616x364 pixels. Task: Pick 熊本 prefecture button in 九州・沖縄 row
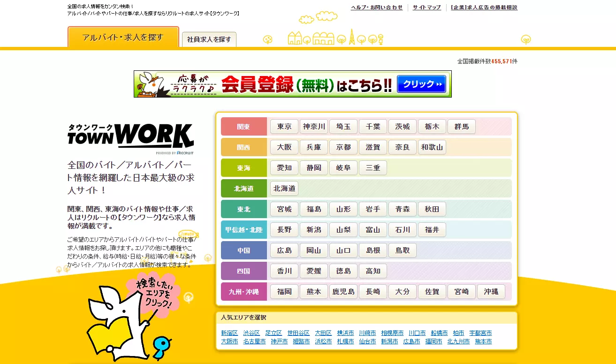314,292
